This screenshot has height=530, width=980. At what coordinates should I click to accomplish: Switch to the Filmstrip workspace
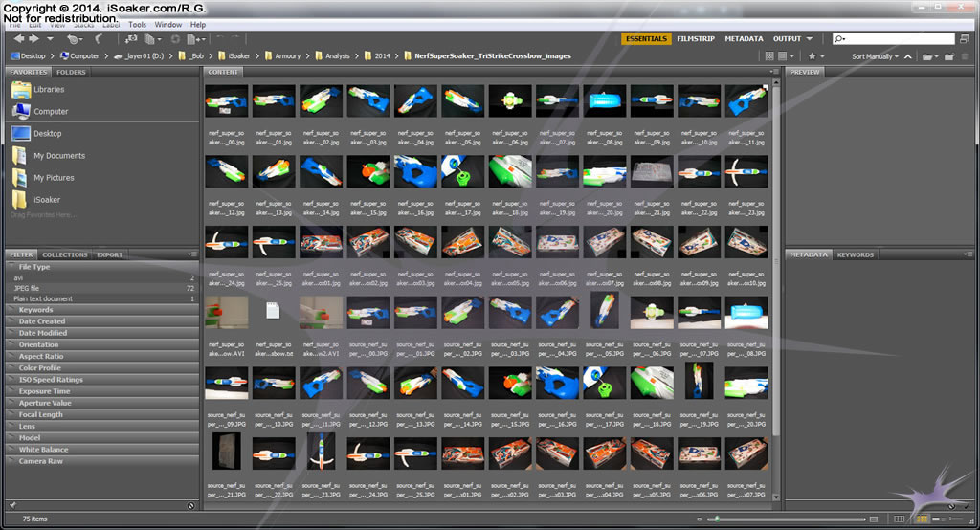(696, 39)
